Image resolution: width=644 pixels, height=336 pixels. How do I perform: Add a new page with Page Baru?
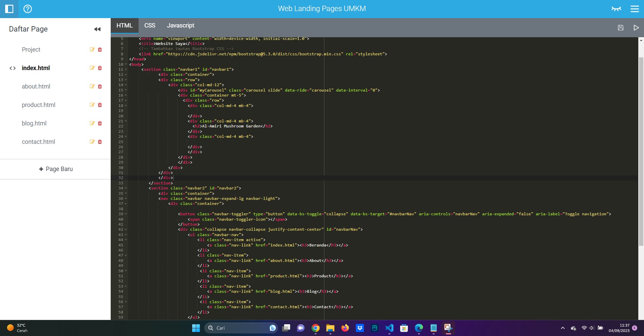56,169
